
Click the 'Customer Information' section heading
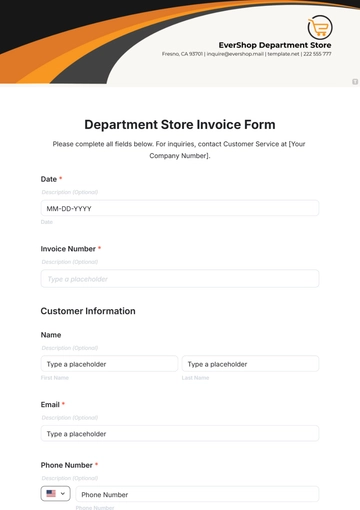click(x=88, y=311)
